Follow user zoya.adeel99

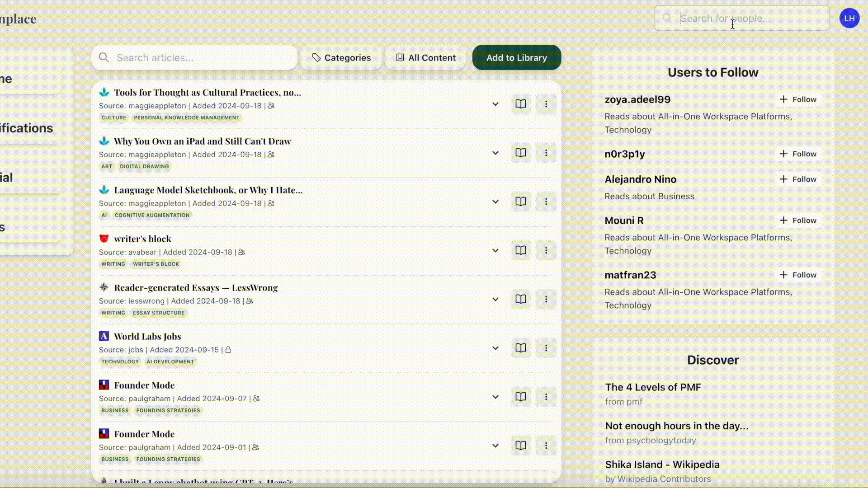click(x=798, y=99)
